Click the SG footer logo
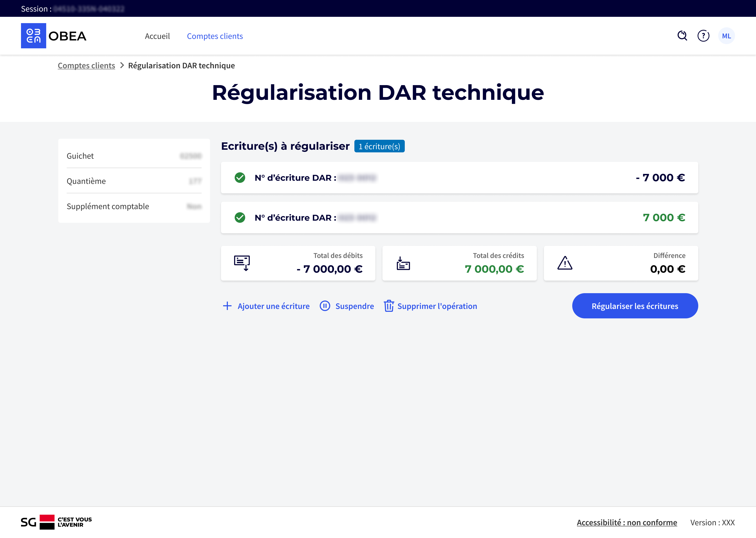This screenshot has height=538, width=756. coord(47,522)
